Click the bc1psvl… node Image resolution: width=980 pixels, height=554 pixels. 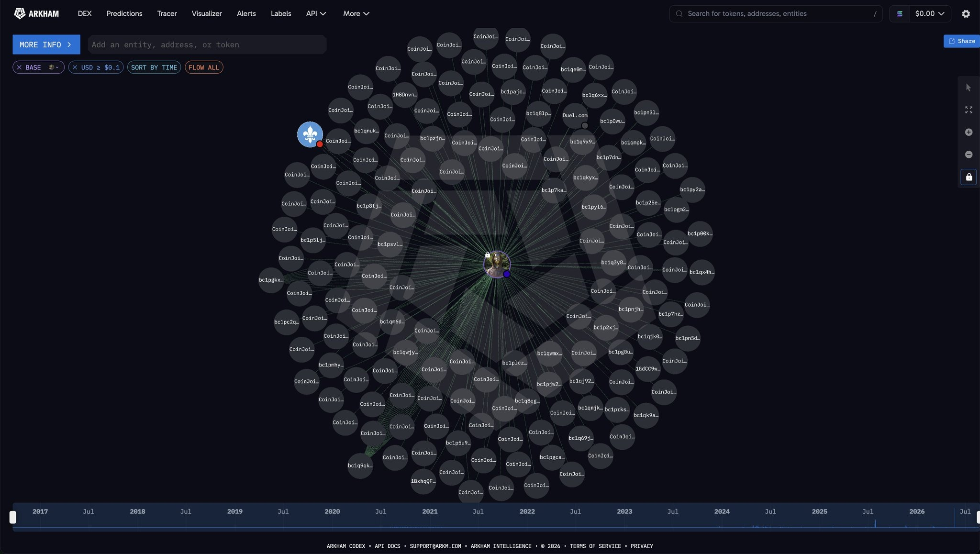click(x=390, y=244)
